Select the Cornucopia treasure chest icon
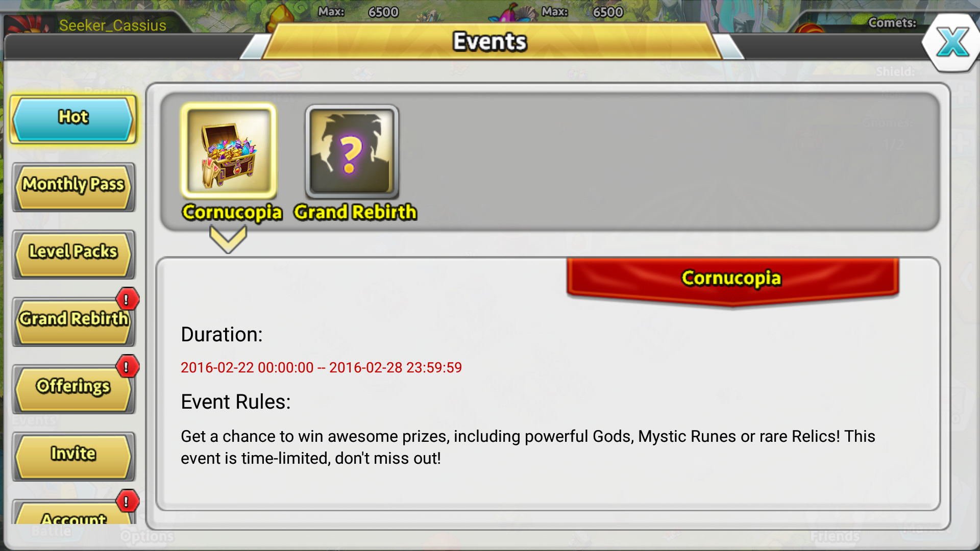 229,151
